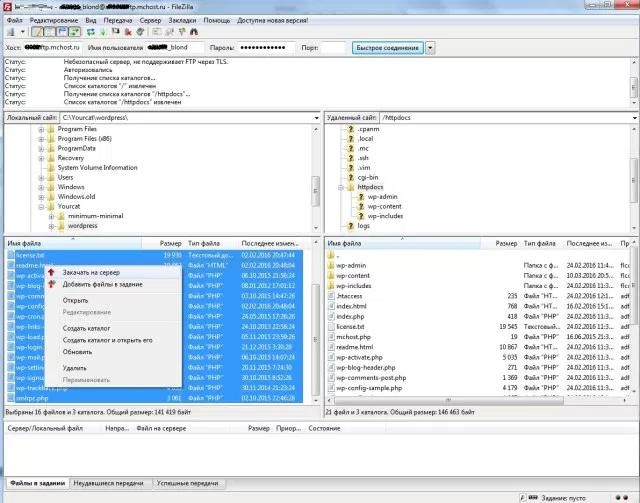Open the filename filters dialog icon

[157, 32]
